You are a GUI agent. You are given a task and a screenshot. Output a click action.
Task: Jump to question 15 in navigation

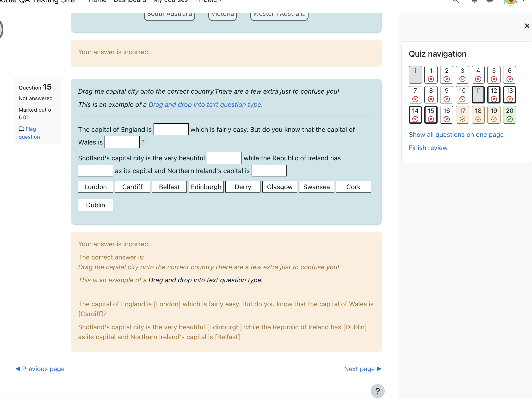(431, 115)
